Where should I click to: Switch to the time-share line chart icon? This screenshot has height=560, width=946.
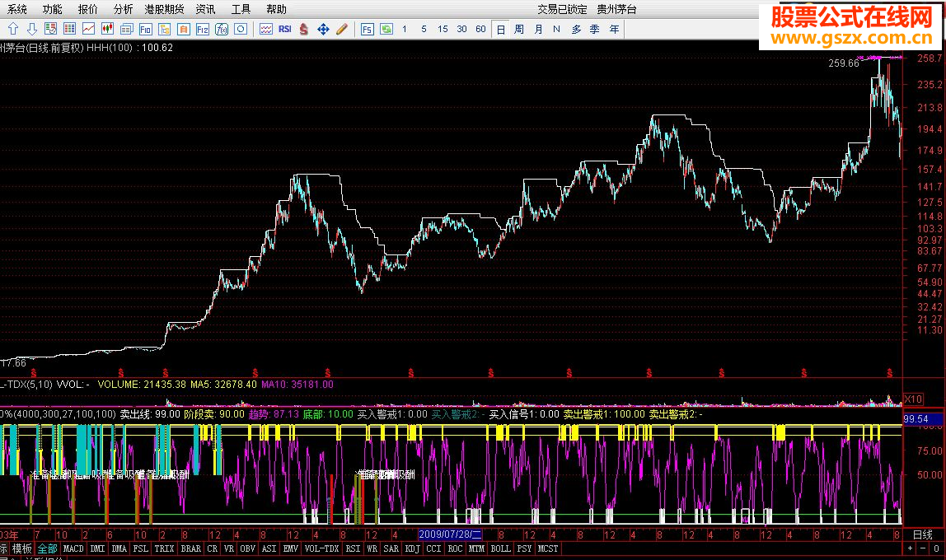pyautogui.click(x=89, y=29)
